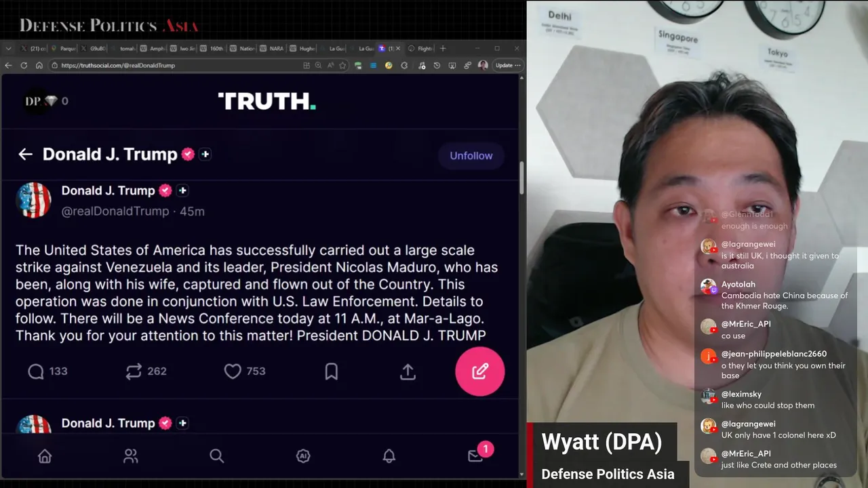This screenshot has width=868, height=488.
Task: Switch to the (21) X tab
Action: click(x=33, y=49)
